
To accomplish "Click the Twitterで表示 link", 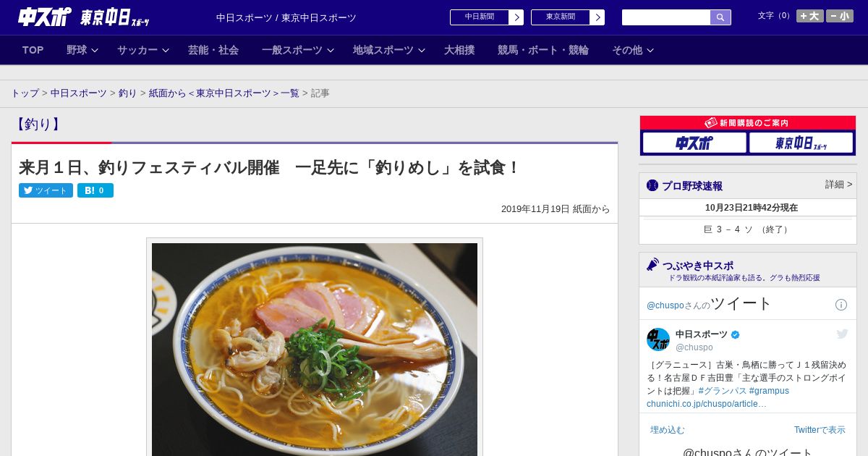I will tap(820, 430).
